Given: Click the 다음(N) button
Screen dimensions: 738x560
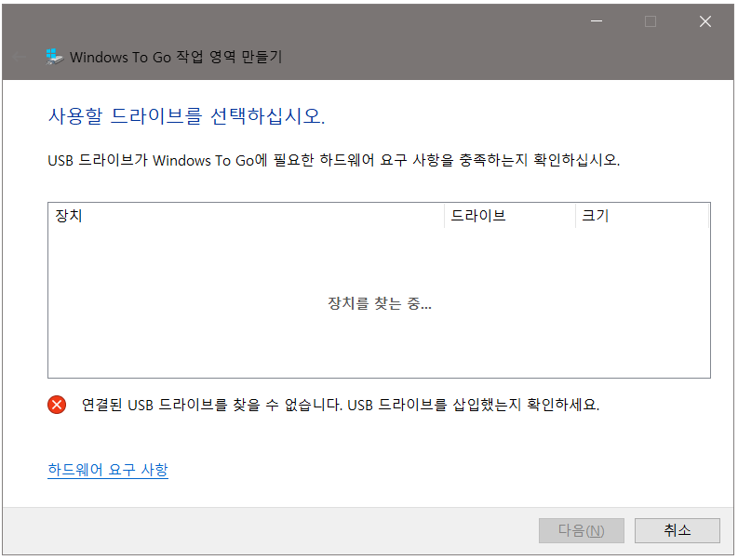Looking at the screenshot, I should pyautogui.click(x=582, y=531).
